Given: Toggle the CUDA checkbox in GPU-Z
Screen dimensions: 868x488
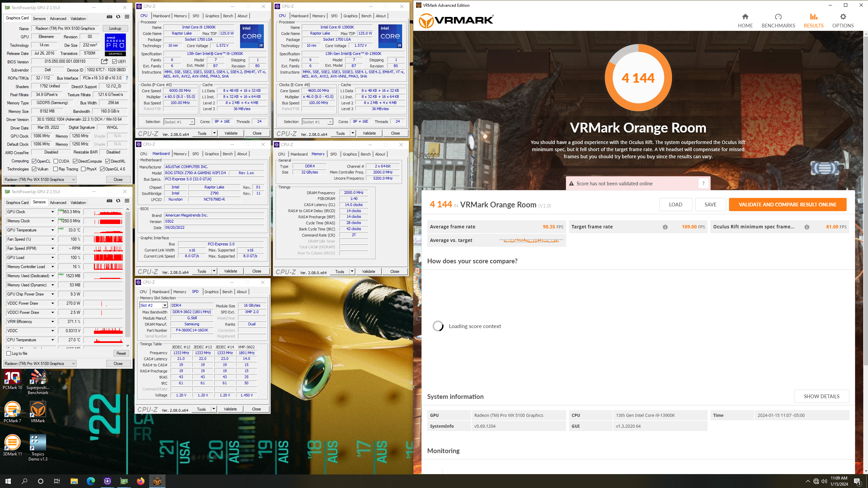Looking at the screenshot, I should click(56, 161).
